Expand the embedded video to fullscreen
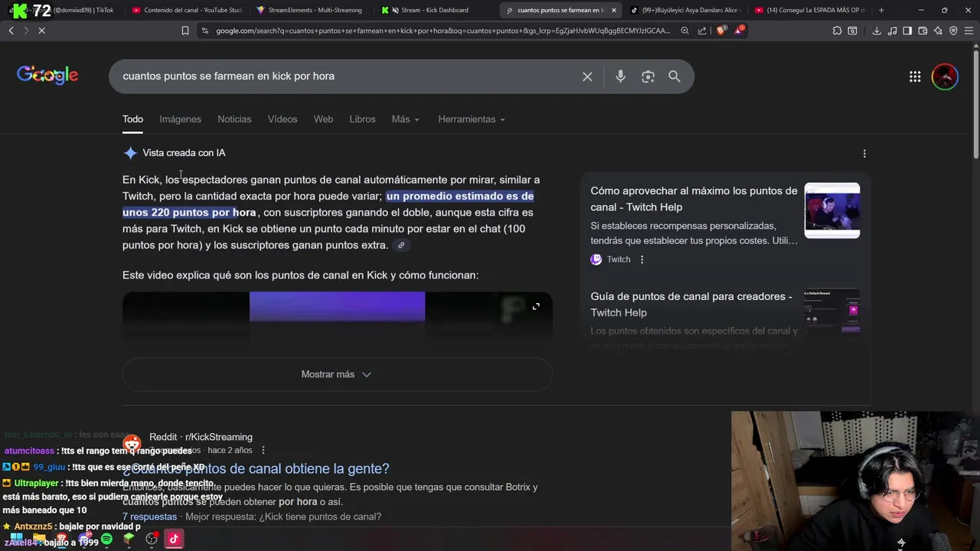This screenshot has width=980, height=551. click(x=536, y=306)
